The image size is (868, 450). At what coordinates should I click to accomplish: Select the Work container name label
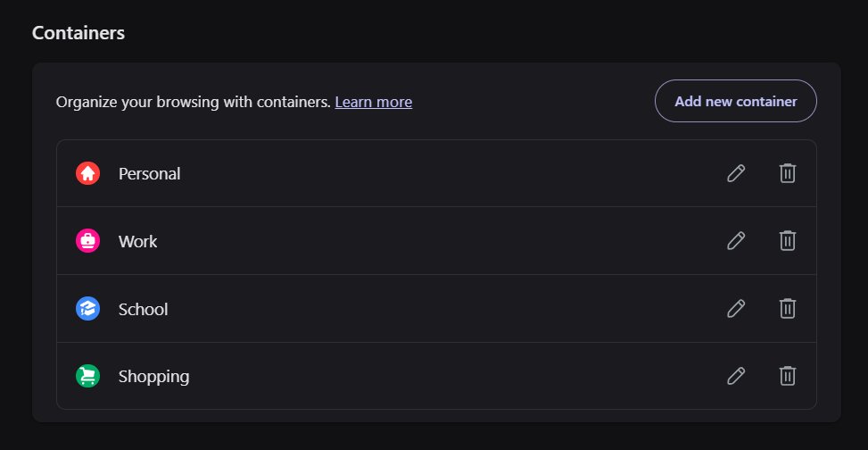[138, 242]
